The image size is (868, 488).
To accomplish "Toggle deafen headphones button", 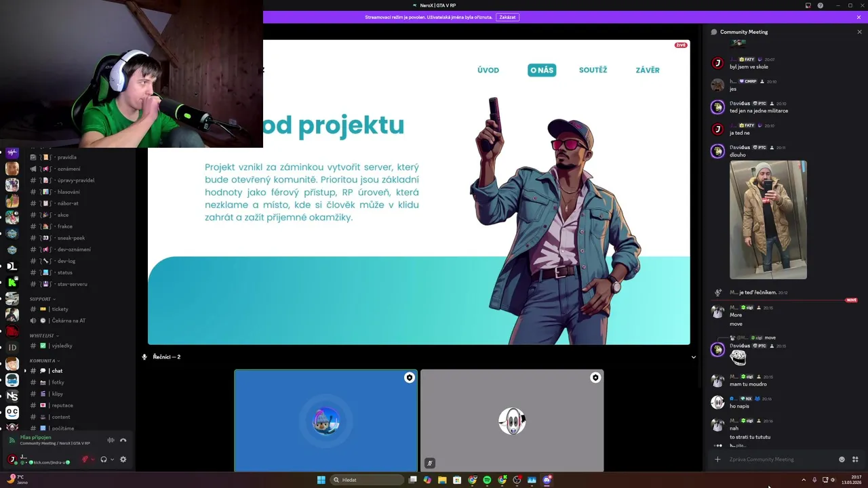I will (x=104, y=460).
